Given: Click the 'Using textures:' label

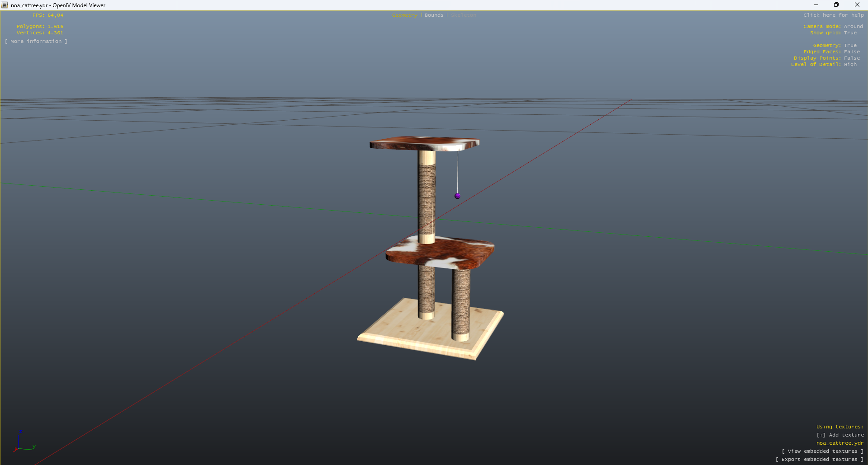Looking at the screenshot, I should pos(840,427).
